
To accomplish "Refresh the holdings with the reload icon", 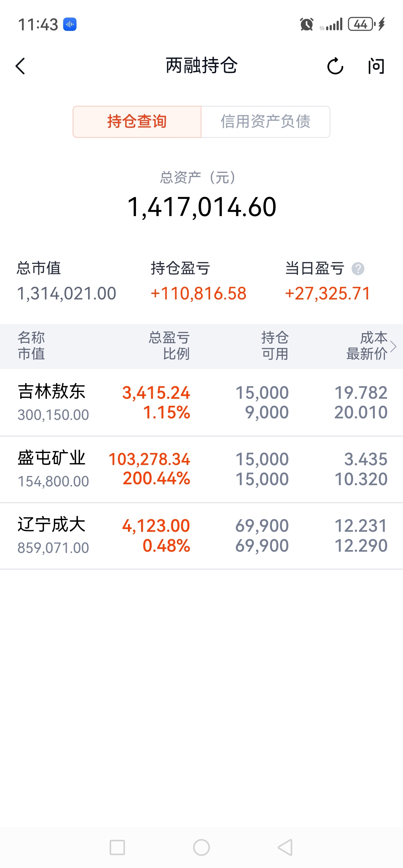I will [335, 66].
